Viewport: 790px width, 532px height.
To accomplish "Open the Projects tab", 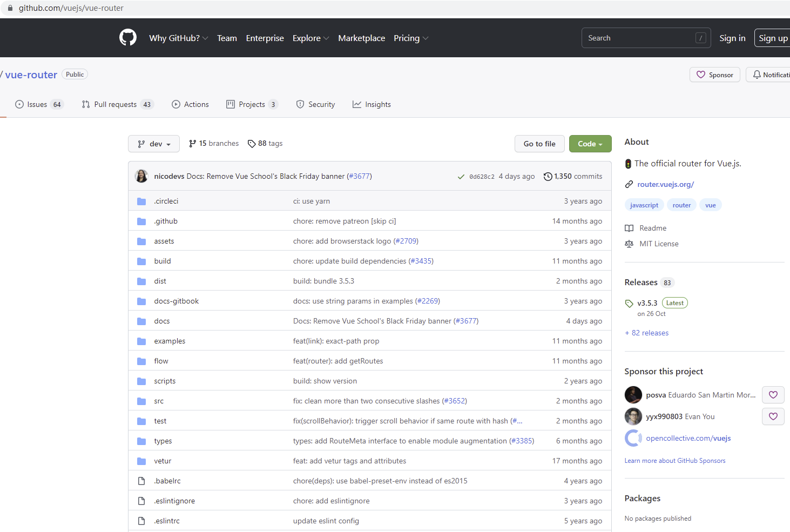I will tap(252, 105).
